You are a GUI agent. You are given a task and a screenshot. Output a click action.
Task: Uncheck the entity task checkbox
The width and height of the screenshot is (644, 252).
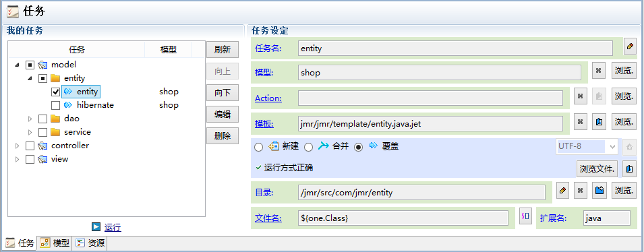click(55, 92)
